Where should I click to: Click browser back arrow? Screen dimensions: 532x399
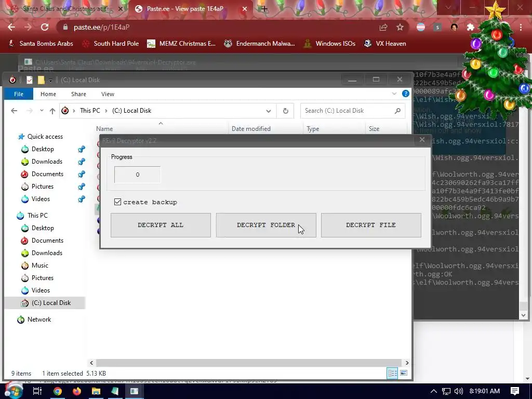(11, 27)
